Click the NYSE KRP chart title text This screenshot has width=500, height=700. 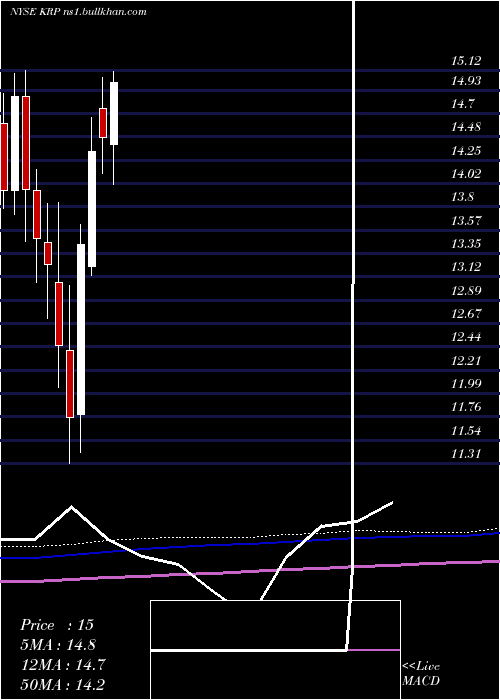point(78,12)
